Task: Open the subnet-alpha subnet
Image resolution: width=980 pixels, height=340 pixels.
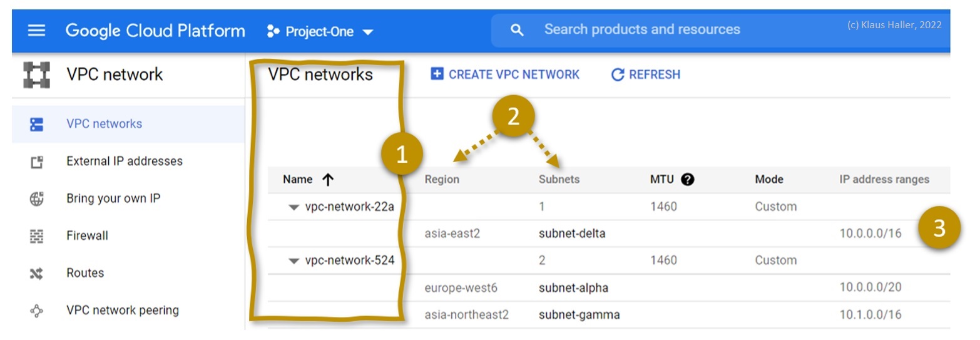Action: pos(573,288)
